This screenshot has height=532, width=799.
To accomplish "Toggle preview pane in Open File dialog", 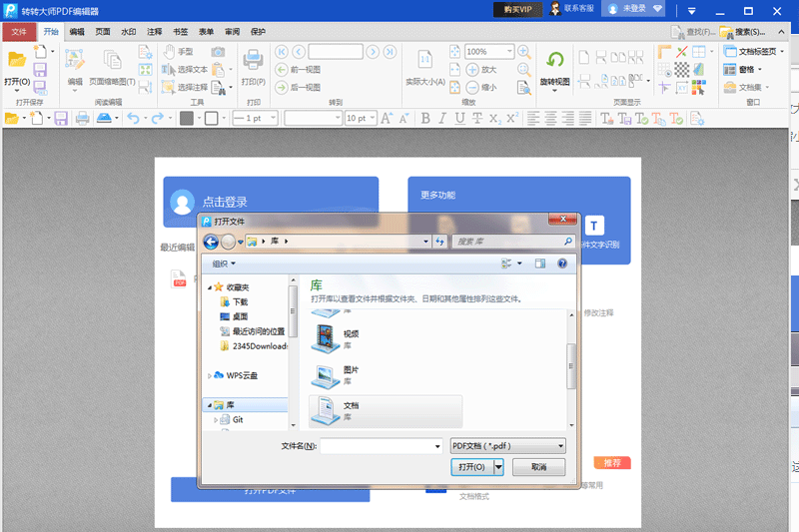I will tap(540, 264).
